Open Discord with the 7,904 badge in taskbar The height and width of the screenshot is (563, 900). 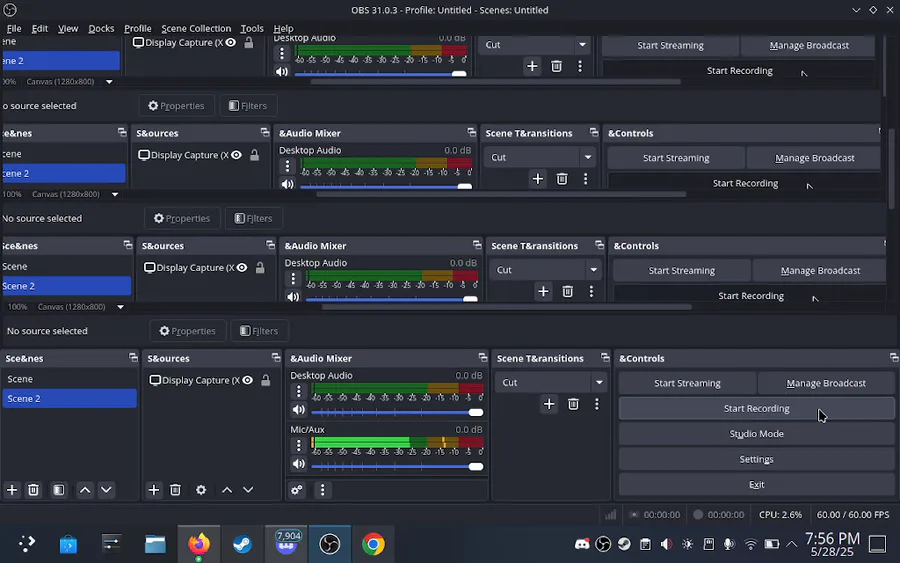(286, 543)
